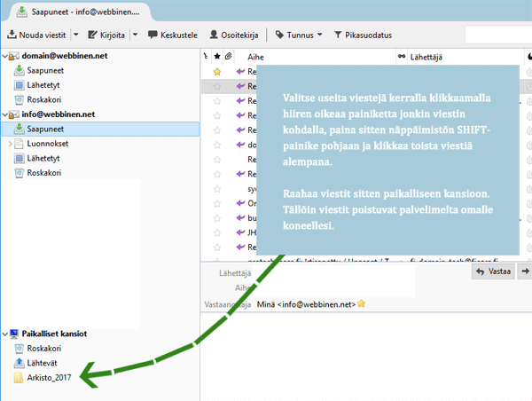Sort by the attachment column header
Viewport: 532px width, 401px height.
pos(229,57)
